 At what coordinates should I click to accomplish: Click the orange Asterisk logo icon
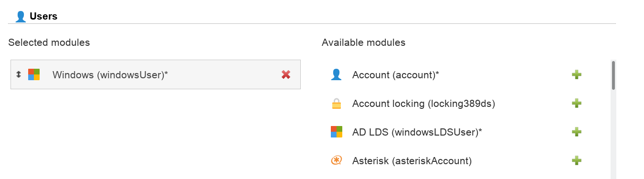click(x=337, y=160)
